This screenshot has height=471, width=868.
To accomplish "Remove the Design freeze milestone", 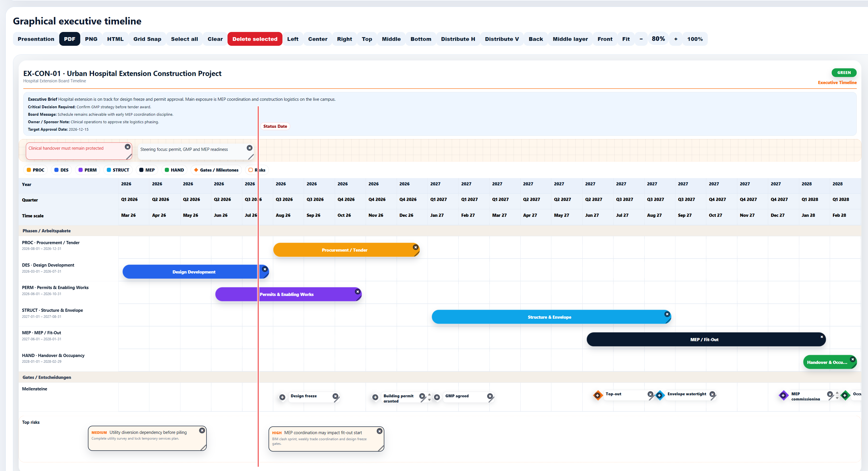I will [335, 396].
